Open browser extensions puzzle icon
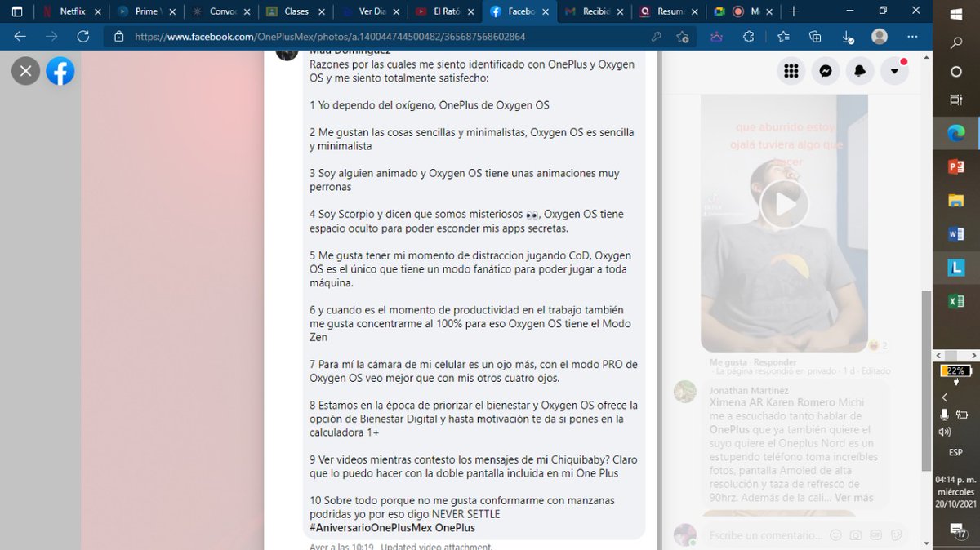The image size is (980, 550). [x=748, y=37]
